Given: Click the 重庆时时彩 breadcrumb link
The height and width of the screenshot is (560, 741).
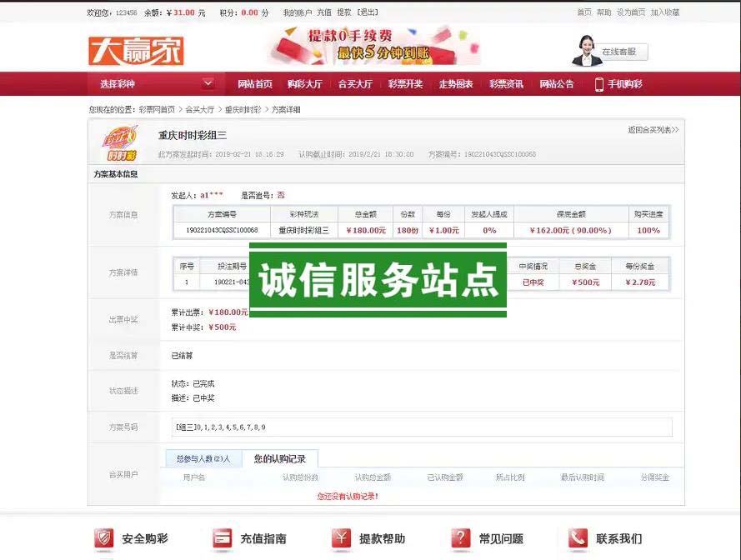Looking at the screenshot, I should pyautogui.click(x=243, y=109).
